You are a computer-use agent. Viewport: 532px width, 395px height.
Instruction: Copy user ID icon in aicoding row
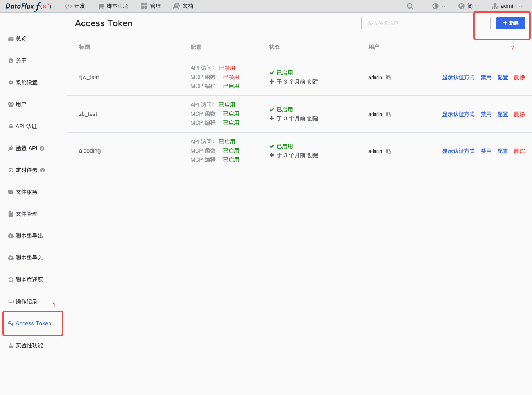[x=388, y=151]
